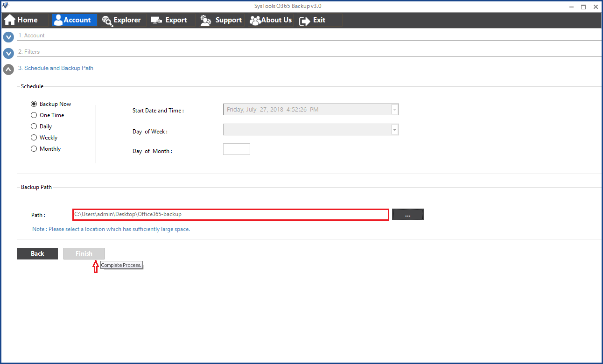Screen dimensions: 603x364
Task: Open the About Us menu item
Action: pyautogui.click(x=271, y=20)
